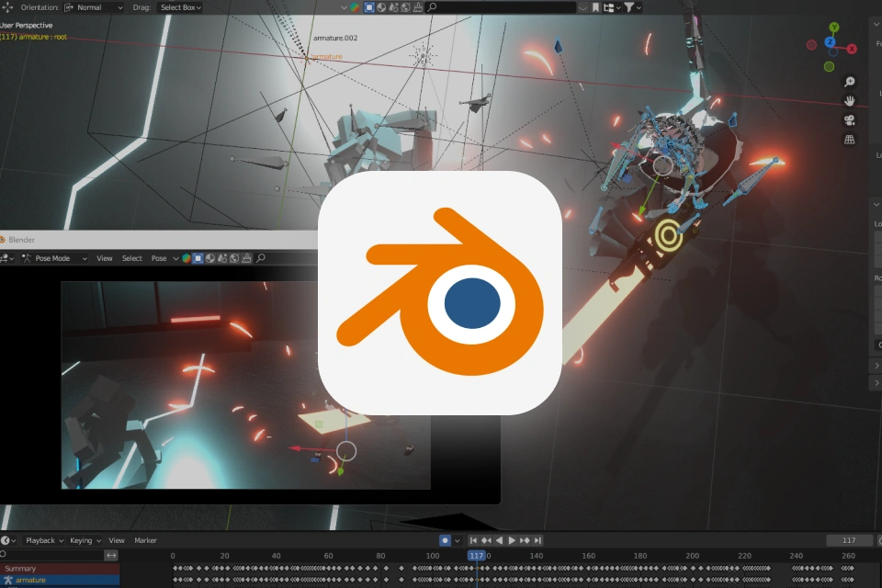Click the orange armature label in the viewport
The image size is (882, 588).
coord(327,56)
